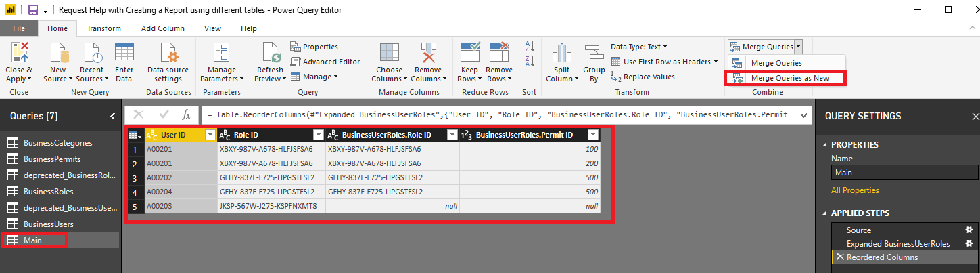Open Data source settings
The image size is (980, 273).
pos(168,53)
